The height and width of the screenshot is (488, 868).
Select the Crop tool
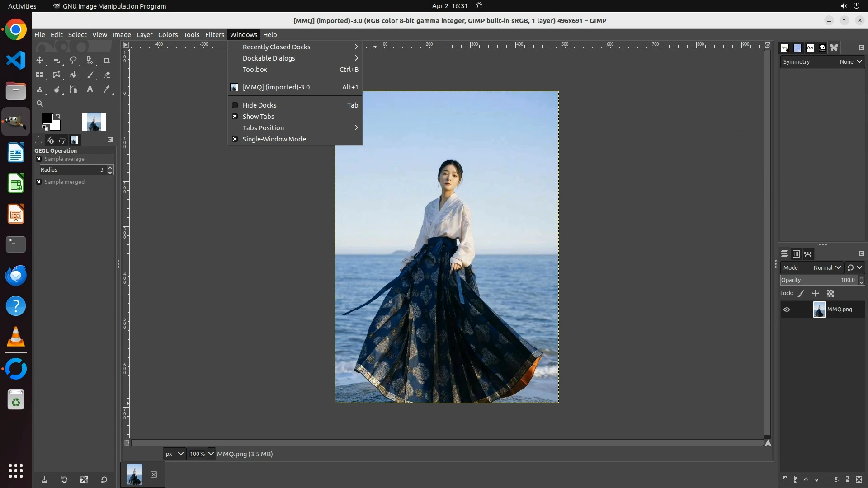[x=107, y=60]
